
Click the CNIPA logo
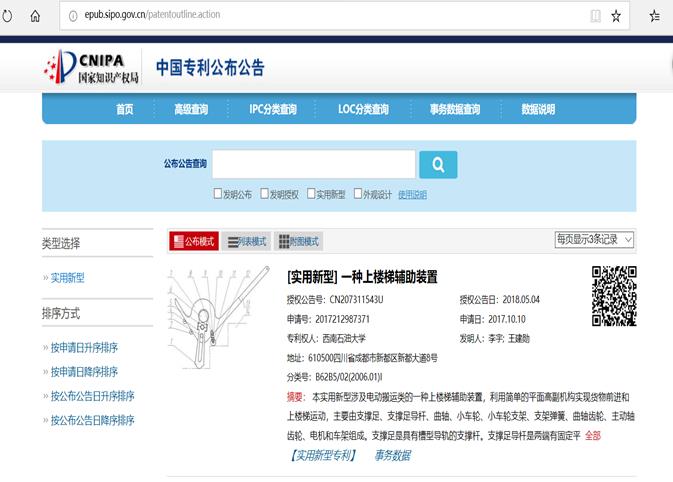click(92, 68)
